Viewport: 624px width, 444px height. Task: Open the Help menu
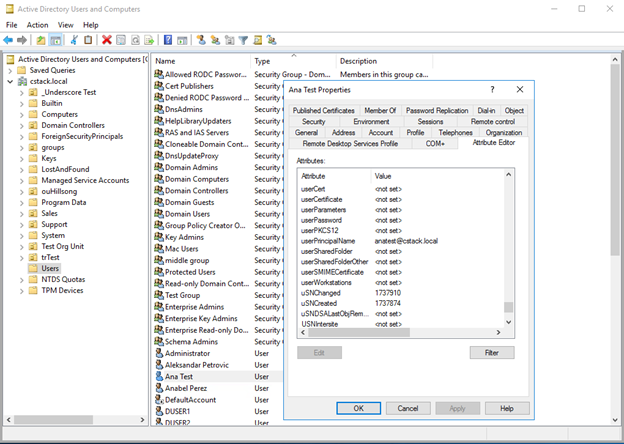click(91, 25)
